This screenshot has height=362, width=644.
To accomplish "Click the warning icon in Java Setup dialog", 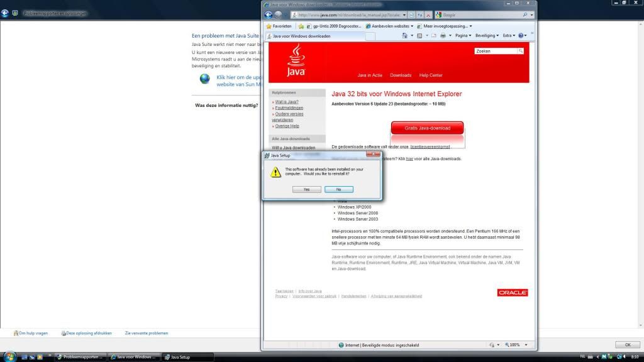I will (x=275, y=172).
